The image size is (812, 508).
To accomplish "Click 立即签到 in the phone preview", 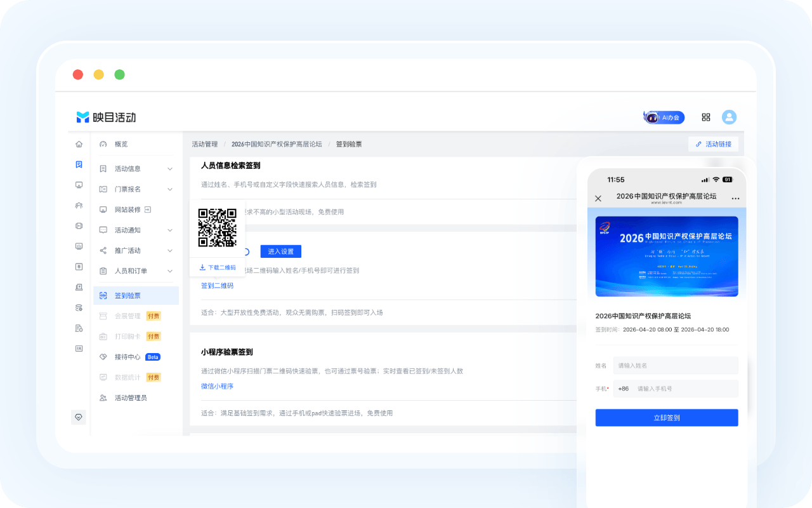I will click(667, 418).
